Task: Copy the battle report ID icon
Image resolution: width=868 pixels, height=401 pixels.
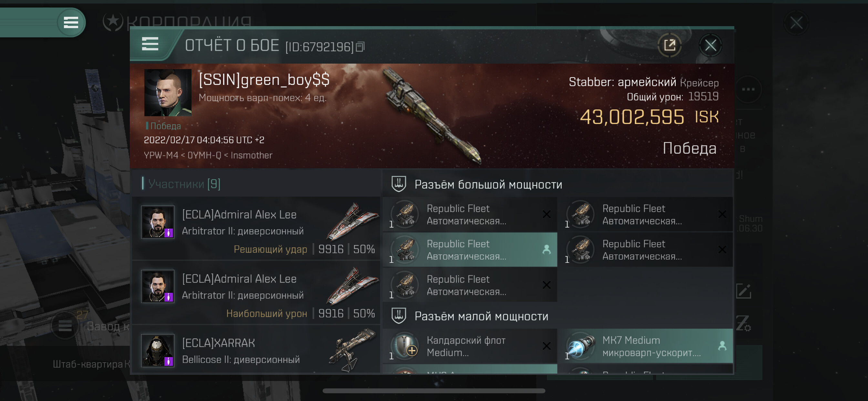Action: 360,47
